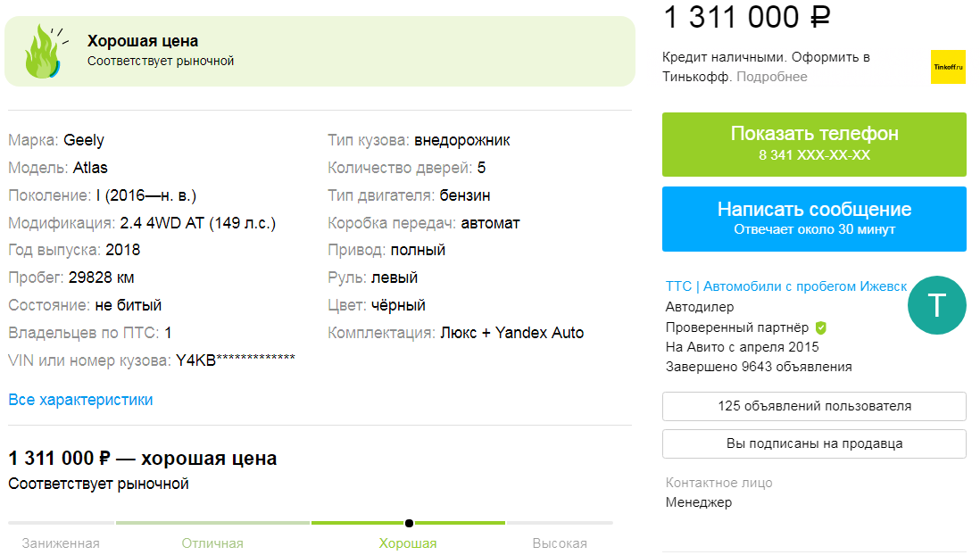Click the Владельцев по ПТС row
Image resolution: width=980 pixels, height=555 pixels.
(x=90, y=333)
